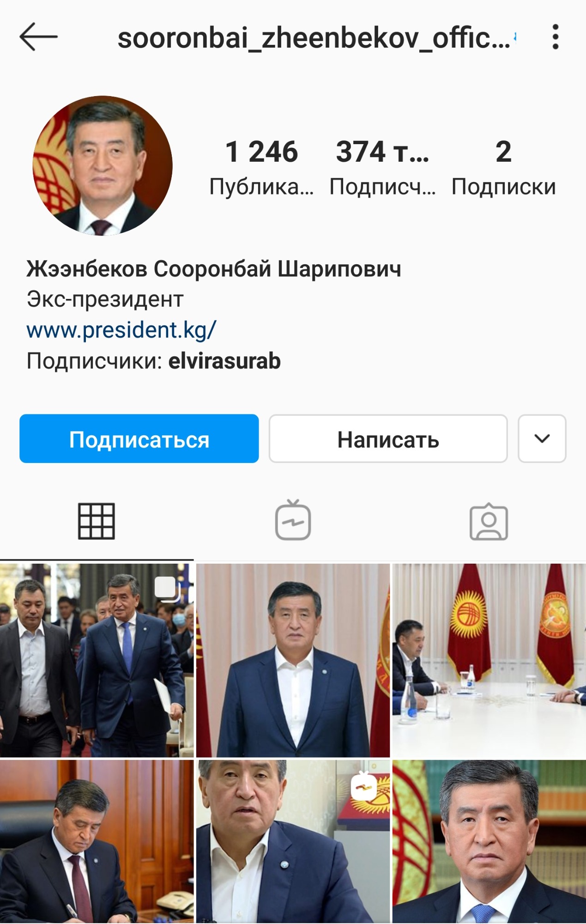586x924 pixels.
Task: Open the post of man signing document
Action: (97, 842)
